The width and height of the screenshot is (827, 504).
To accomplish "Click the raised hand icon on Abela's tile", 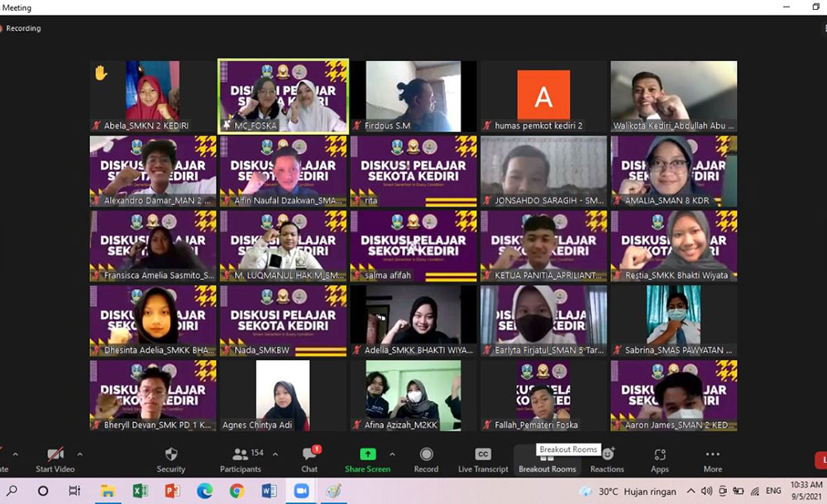I will [101, 73].
